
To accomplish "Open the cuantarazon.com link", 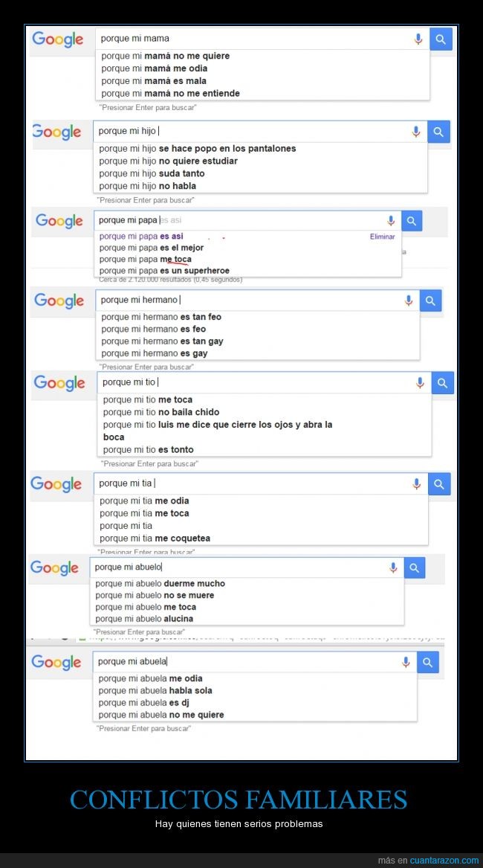I will pos(444,861).
